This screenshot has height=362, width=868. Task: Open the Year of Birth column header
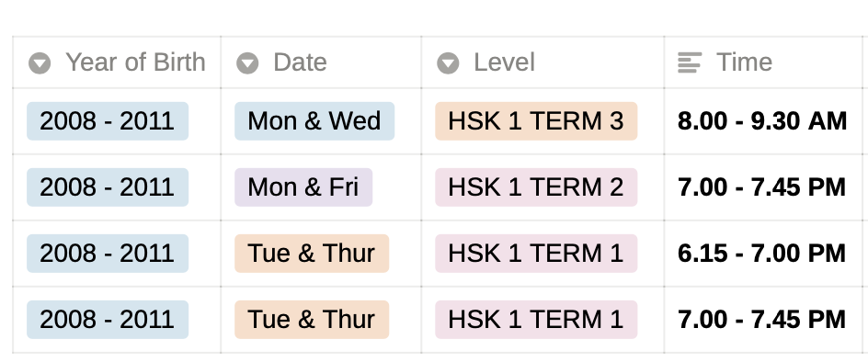117,62
